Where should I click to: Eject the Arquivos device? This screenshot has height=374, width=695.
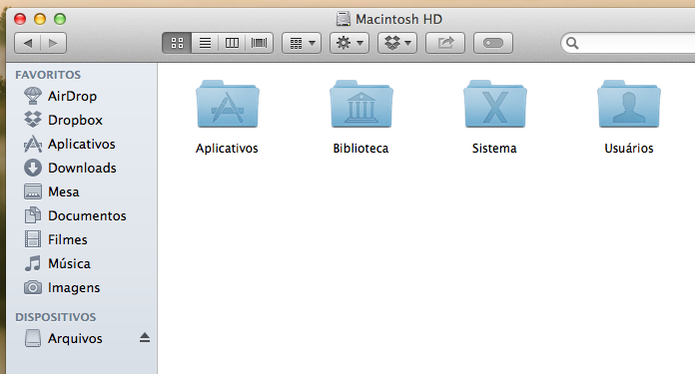tap(144, 338)
